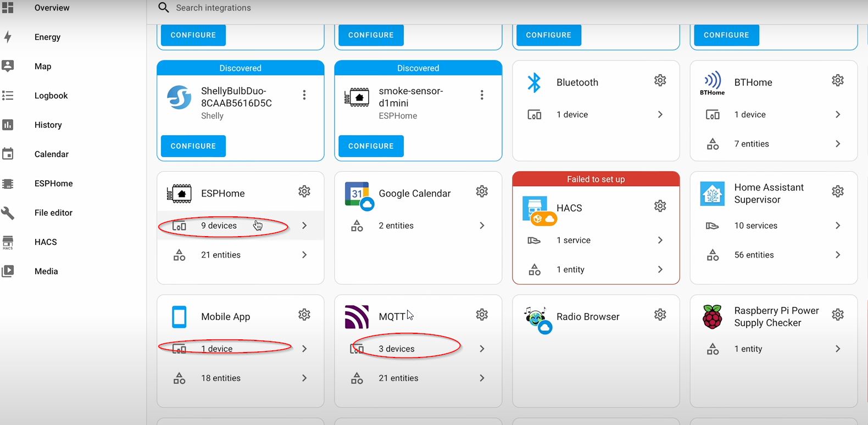Configure the discovered ShellyBulbDuo device
The height and width of the screenshot is (425, 868).
click(193, 146)
